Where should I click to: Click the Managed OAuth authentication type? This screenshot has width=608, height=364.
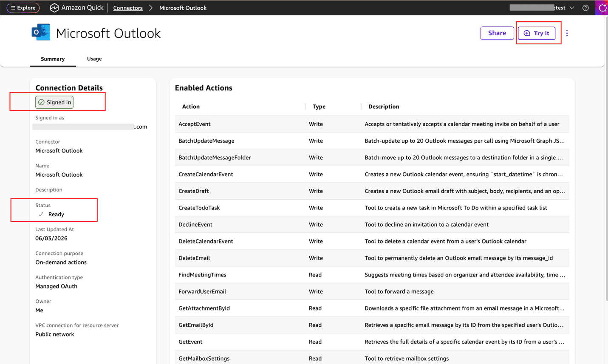coord(56,286)
